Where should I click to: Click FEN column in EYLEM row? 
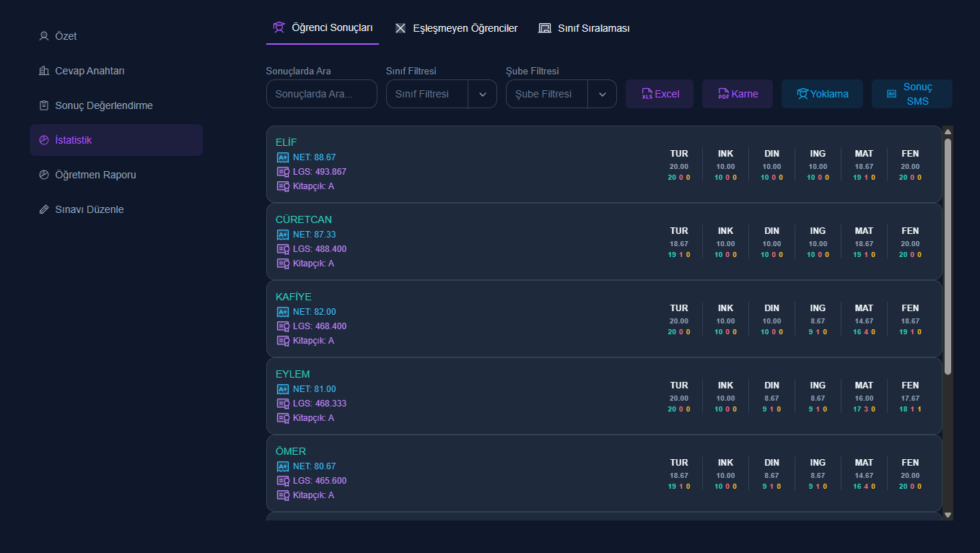point(910,396)
